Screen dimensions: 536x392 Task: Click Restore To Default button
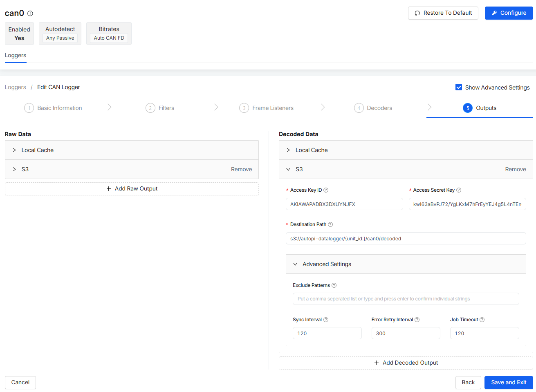[443, 13]
